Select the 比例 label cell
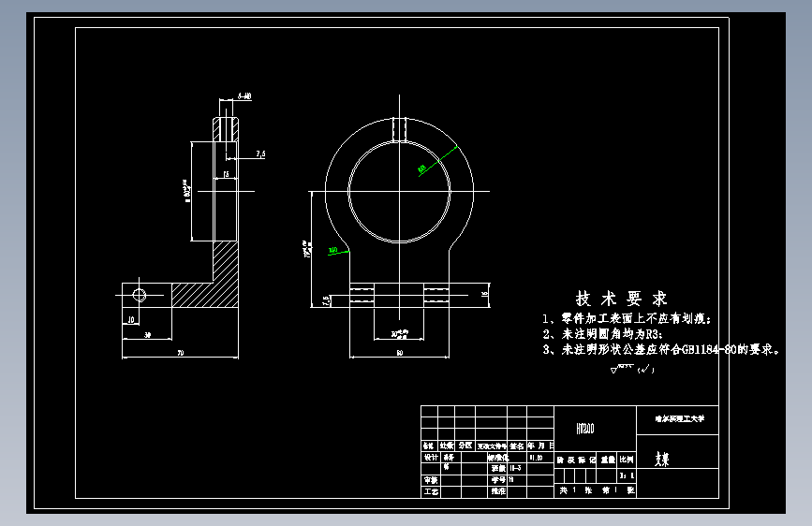This screenshot has height=526, width=812. 627,460
